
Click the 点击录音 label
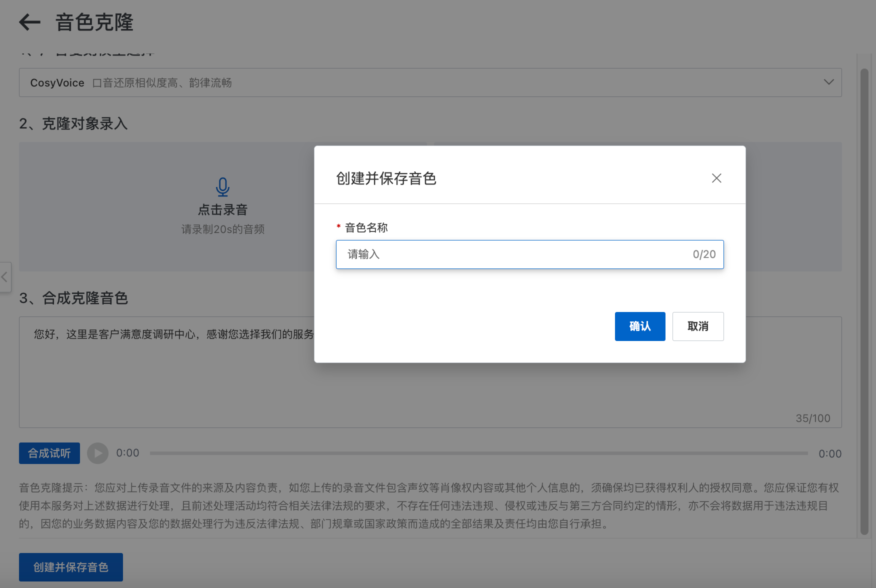tap(222, 210)
